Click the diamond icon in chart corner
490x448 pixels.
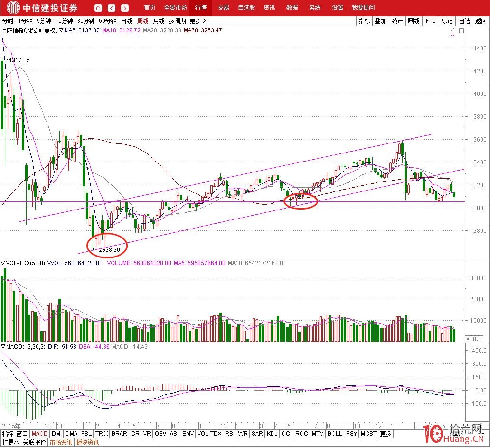click(x=453, y=30)
